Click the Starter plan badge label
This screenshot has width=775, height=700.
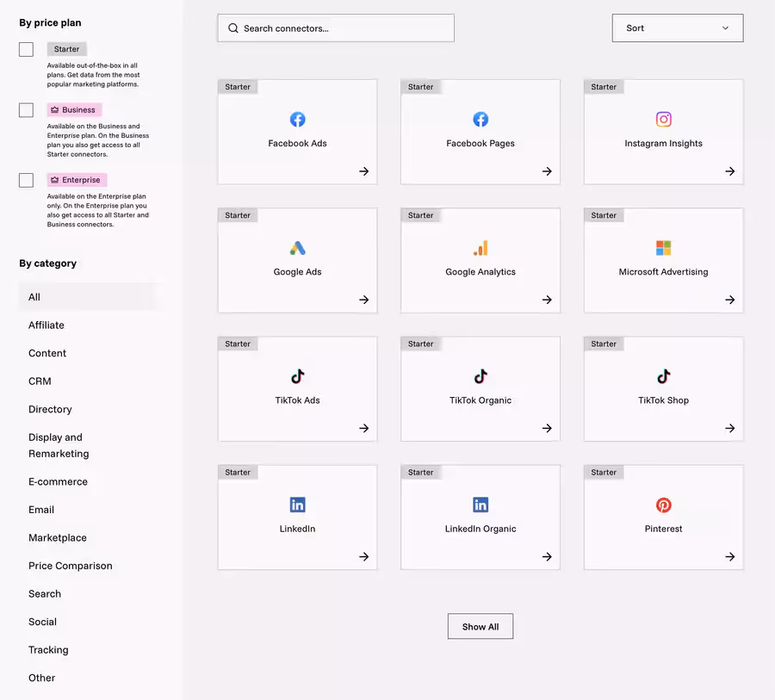coord(66,49)
